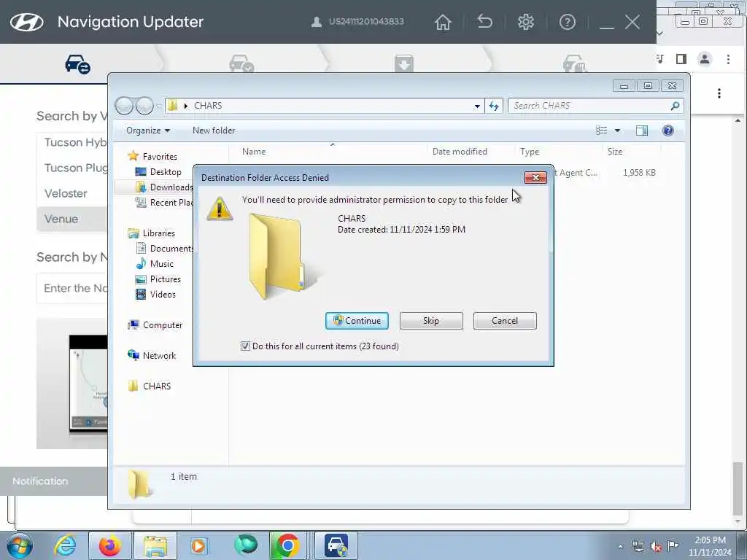The width and height of the screenshot is (747, 560).
Task: Open Chrome from taskbar
Action: pyautogui.click(x=287, y=545)
